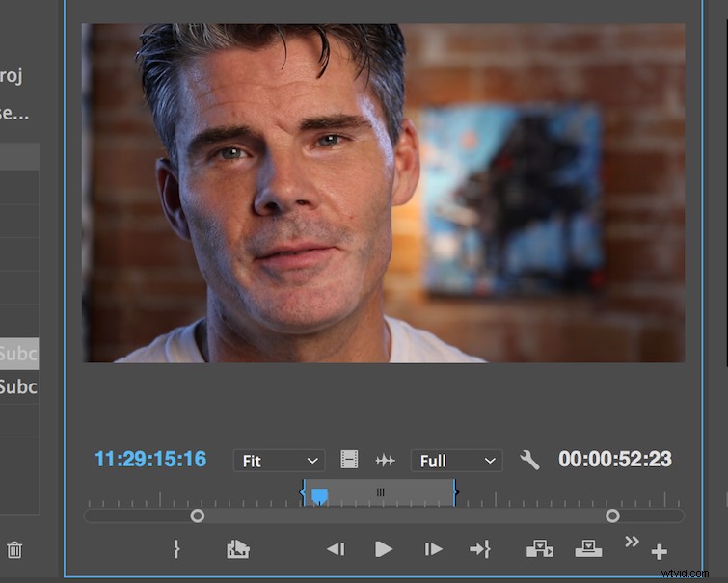This screenshot has width=728, height=583.
Task: Open the Full playback resolution dropdown
Action: [456, 461]
